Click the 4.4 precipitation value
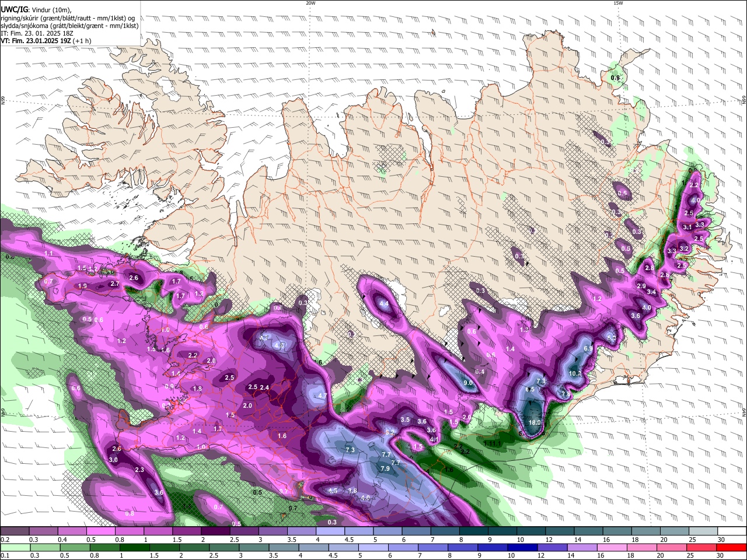This screenshot has height=560, width=747. (384, 304)
